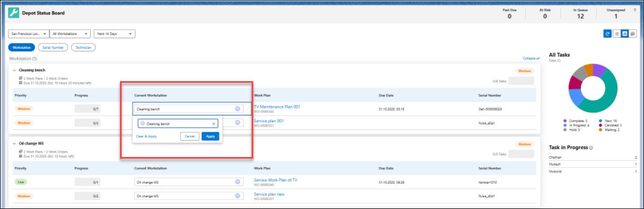Image resolution: width=644 pixels, height=209 pixels.
Task: Open the Service Work Plan of TV link
Action: tap(276, 180)
